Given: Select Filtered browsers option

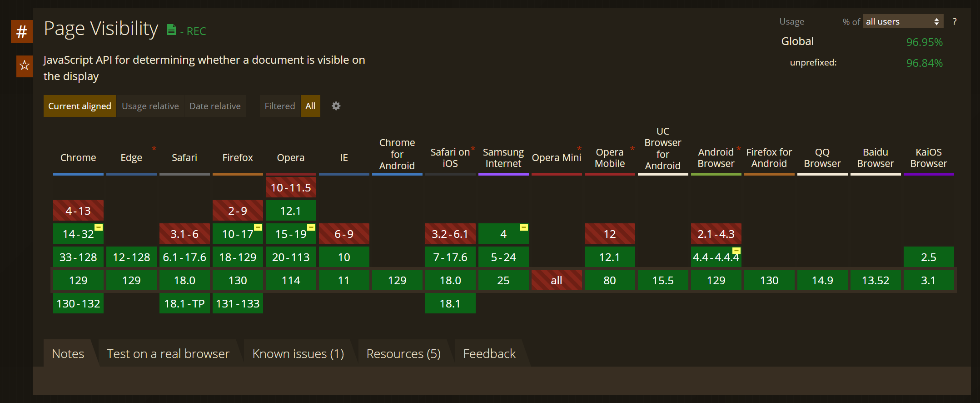Looking at the screenshot, I should [x=280, y=106].
